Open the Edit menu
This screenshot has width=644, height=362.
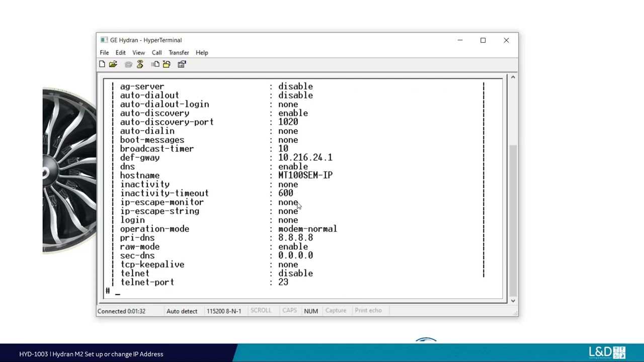(121, 53)
